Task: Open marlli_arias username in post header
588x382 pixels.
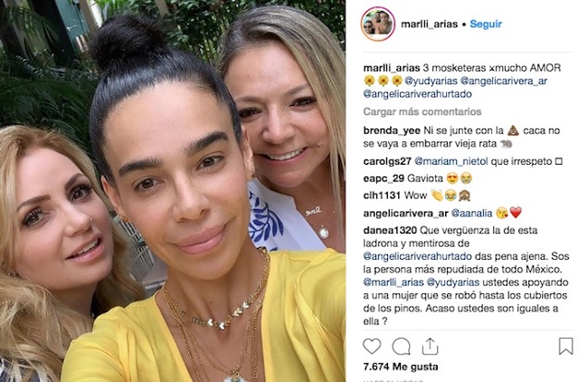Action: click(429, 24)
